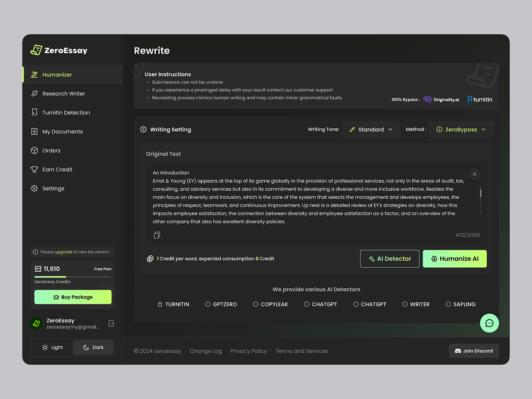Click the credit card icon beside 11,610
The height and width of the screenshot is (399, 532).
coord(38,269)
